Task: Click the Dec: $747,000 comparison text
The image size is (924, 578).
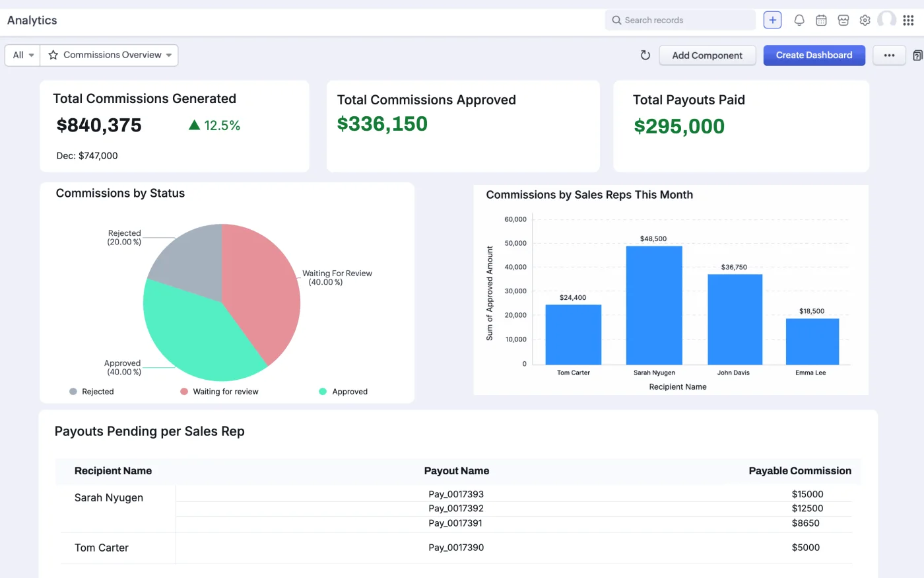Action: pyautogui.click(x=87, y=156)
